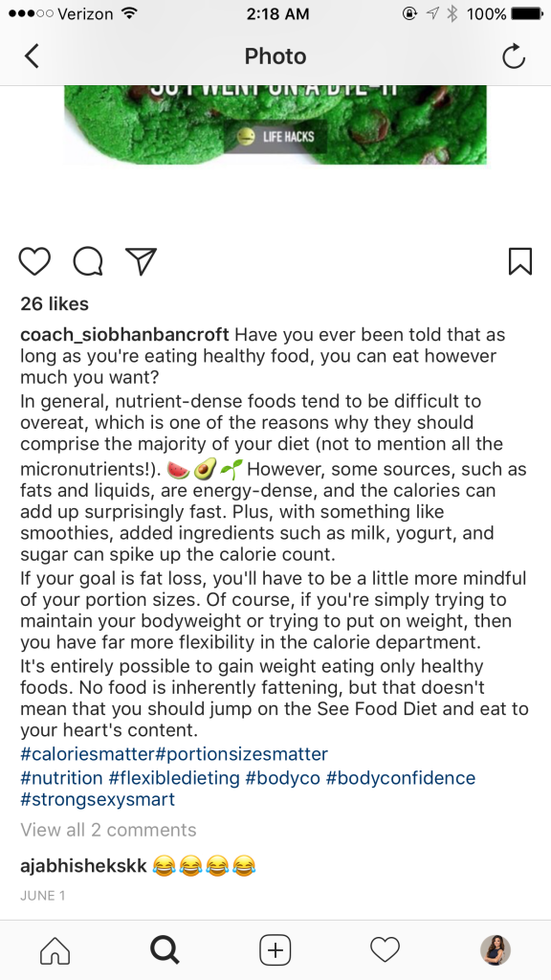Like the post with the heart icon
This screenshot has width=551, height=980.
coord(34,261)
